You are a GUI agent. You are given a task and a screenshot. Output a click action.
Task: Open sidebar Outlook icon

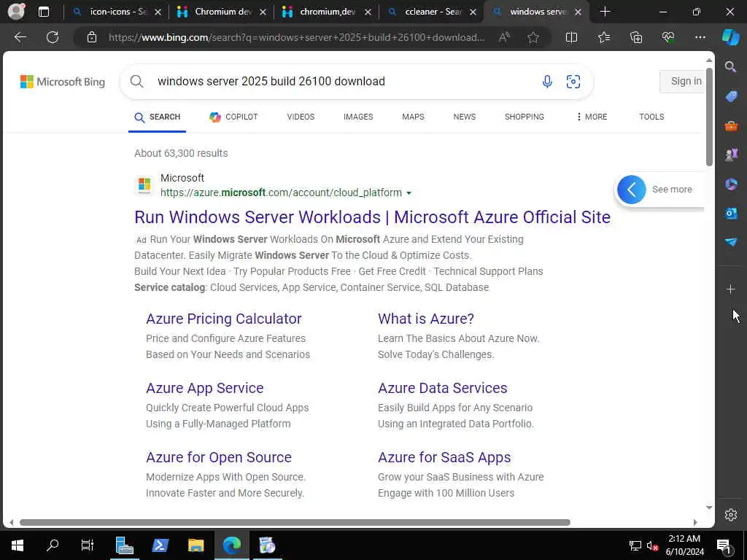point(731,214)
